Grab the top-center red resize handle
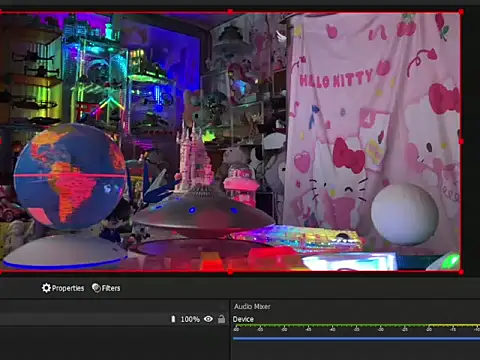Screen dimensions: 480x360 click(x=230, y=12)
